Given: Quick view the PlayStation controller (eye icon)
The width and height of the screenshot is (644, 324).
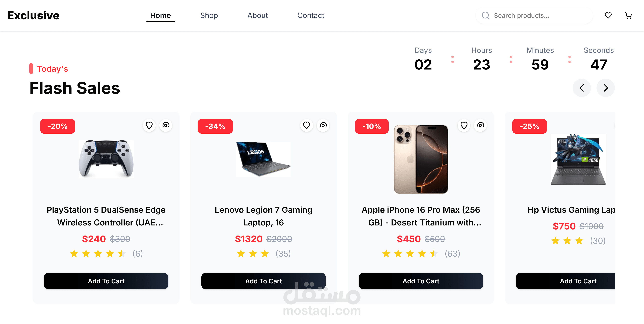Looking at the screenshot, I should pyautogui.click(x=166, y=125).
